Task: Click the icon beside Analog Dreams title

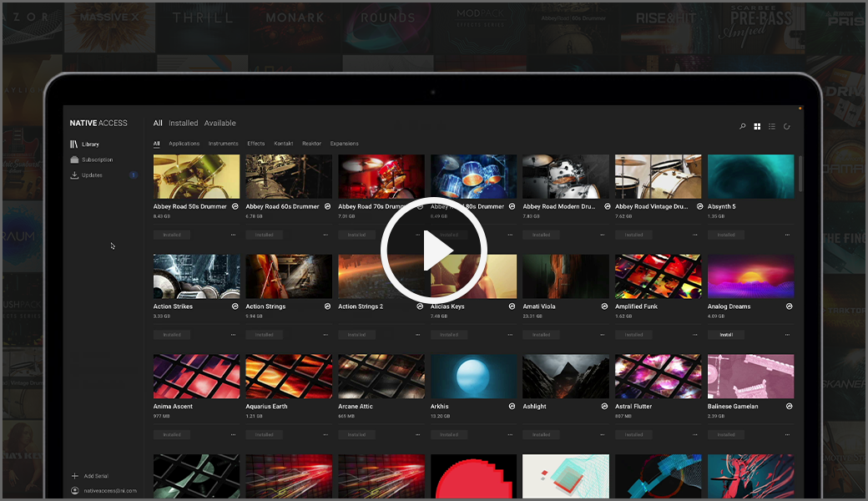Action: tap(789, 306)
